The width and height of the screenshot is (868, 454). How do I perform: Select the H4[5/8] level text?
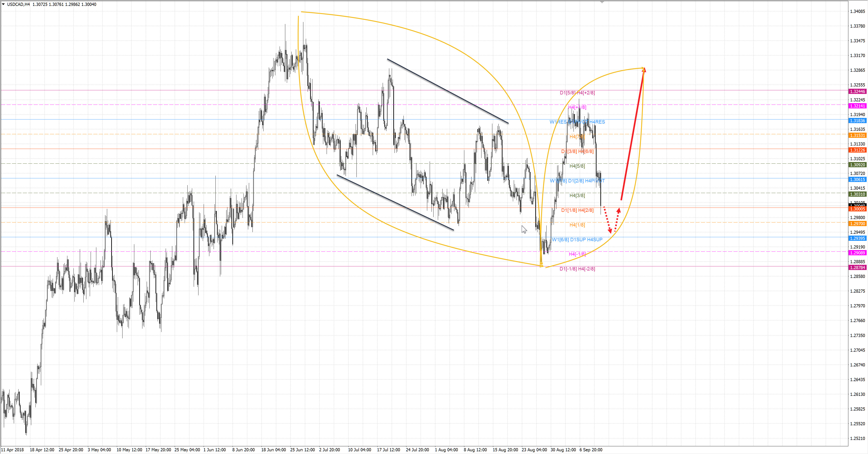tap(577, 166)
